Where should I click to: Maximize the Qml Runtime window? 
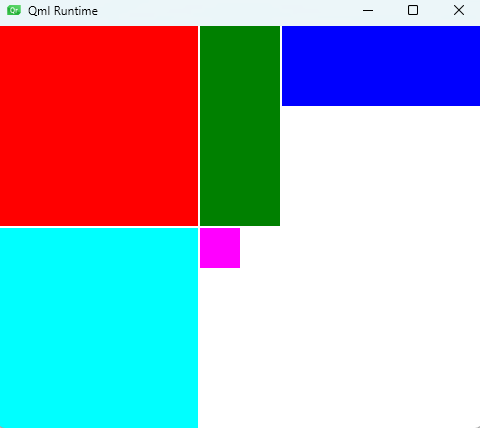click(x=413, y=10)
